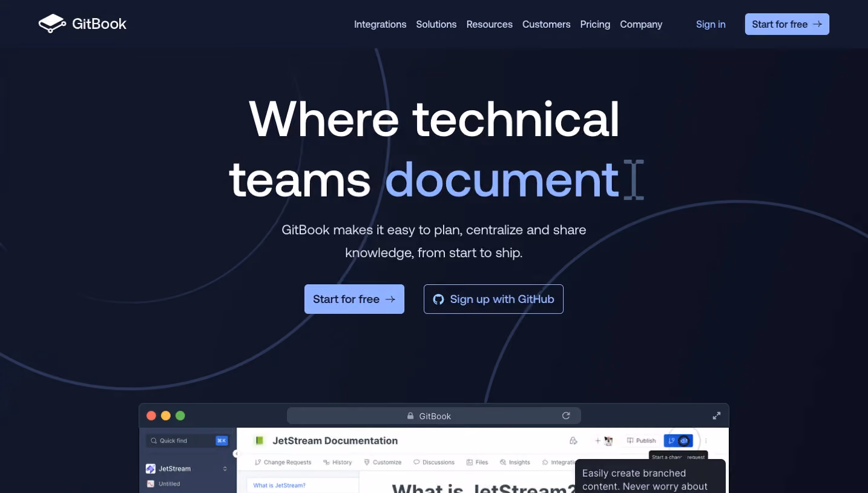Image resolution: width=868 pixels, height=493 pixels.
Task: Click Sign up with GitHub button
Action: [493, 299]
